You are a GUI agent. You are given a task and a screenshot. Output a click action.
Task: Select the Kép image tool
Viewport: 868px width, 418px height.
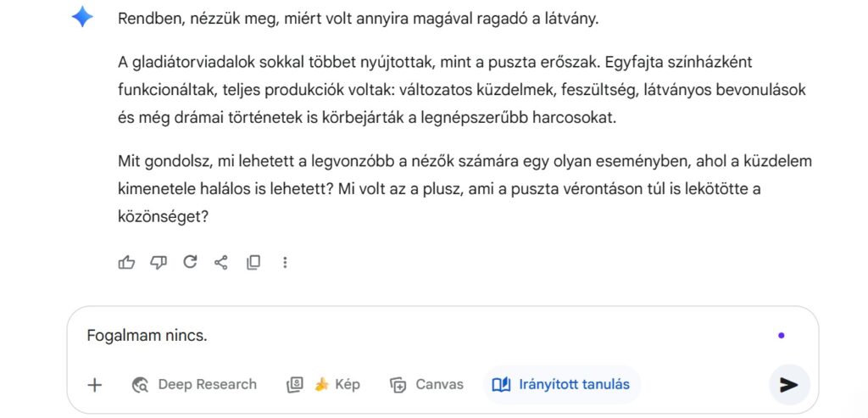point(324,385)
